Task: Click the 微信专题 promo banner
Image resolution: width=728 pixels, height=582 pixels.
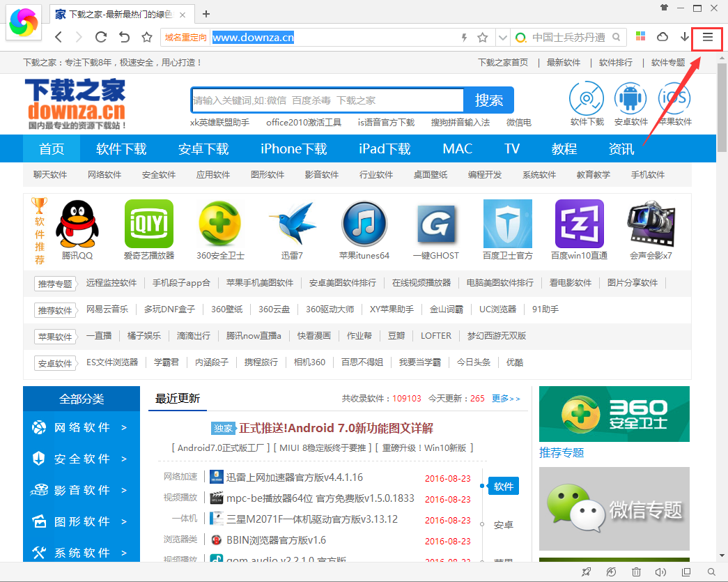Action: tap(614, 508)
